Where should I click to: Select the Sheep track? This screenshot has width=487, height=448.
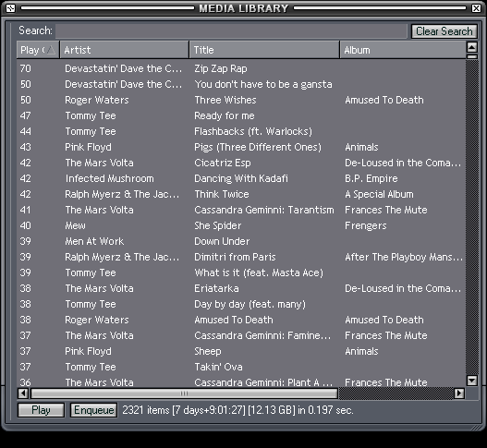point(208,351)
